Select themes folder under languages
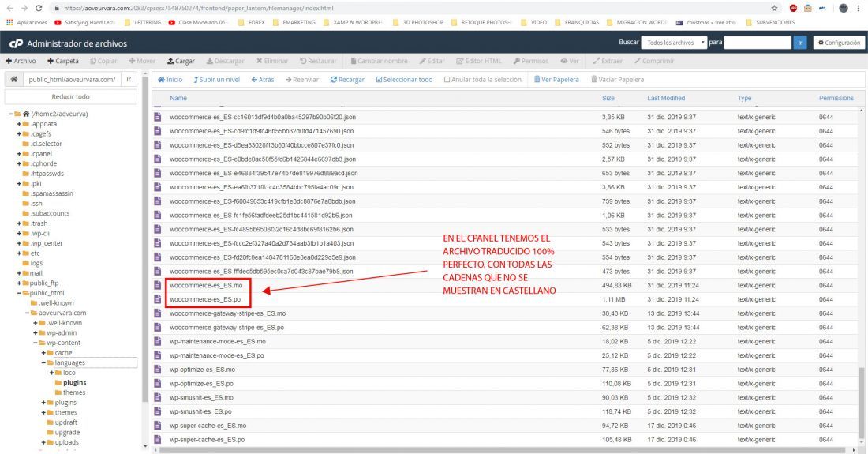The height and width of the screenshot is (454, 868). [x=73, y=392]
